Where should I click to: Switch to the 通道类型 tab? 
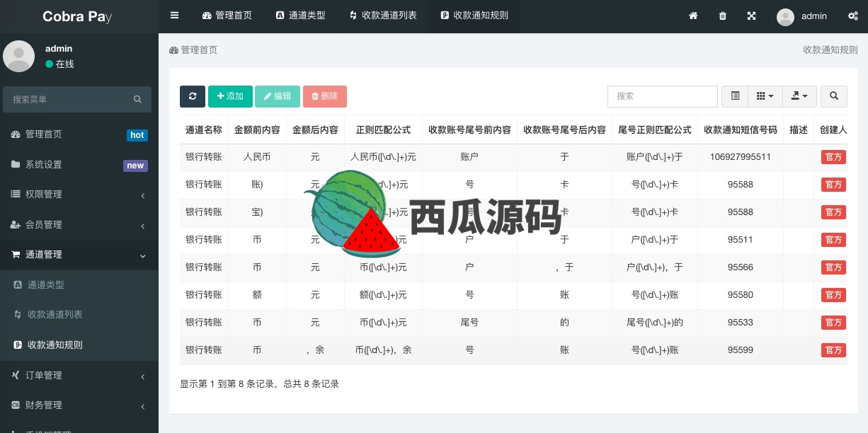pos(300,16)
